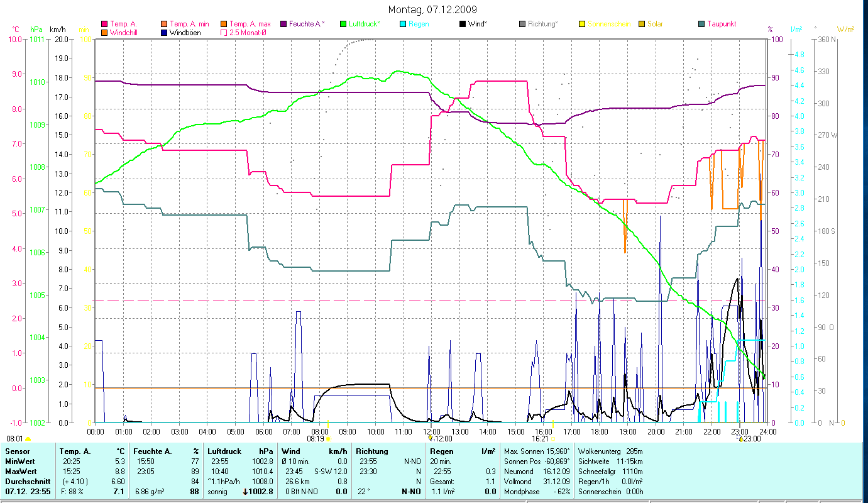This screenshot has height=503, width=868.
Task: Click the Regen/1h 0.0l/m² entry
Action: (610, 481)
